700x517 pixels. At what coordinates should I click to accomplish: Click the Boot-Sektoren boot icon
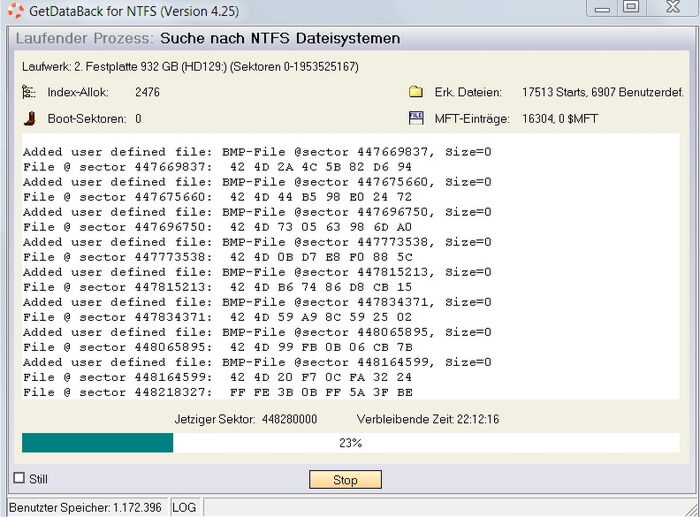29,119
